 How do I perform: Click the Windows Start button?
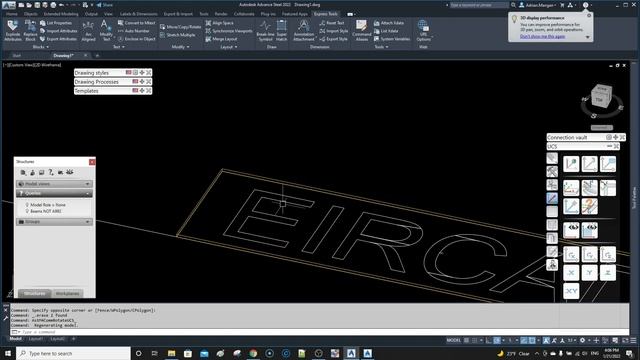[x=8, y=353]
